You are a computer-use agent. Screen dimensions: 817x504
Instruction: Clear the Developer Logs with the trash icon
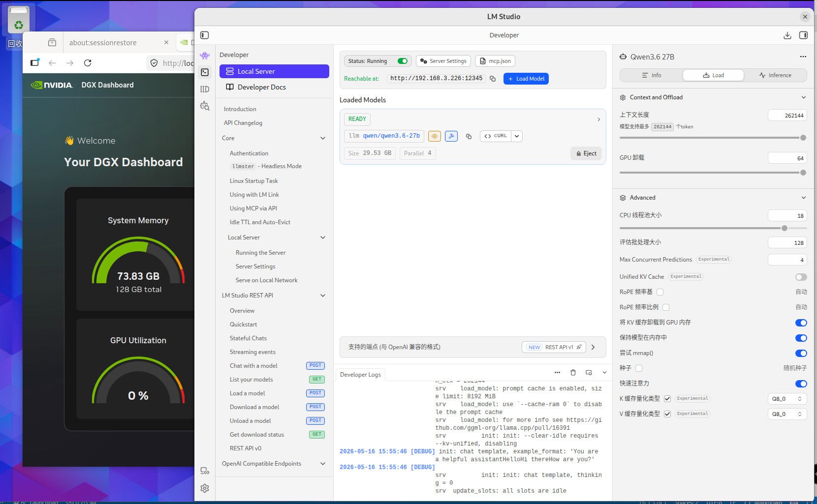click(x=573, y=372)
